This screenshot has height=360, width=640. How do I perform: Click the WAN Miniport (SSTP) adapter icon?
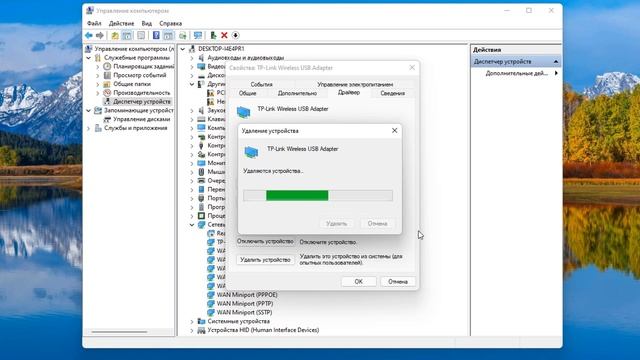211,312
